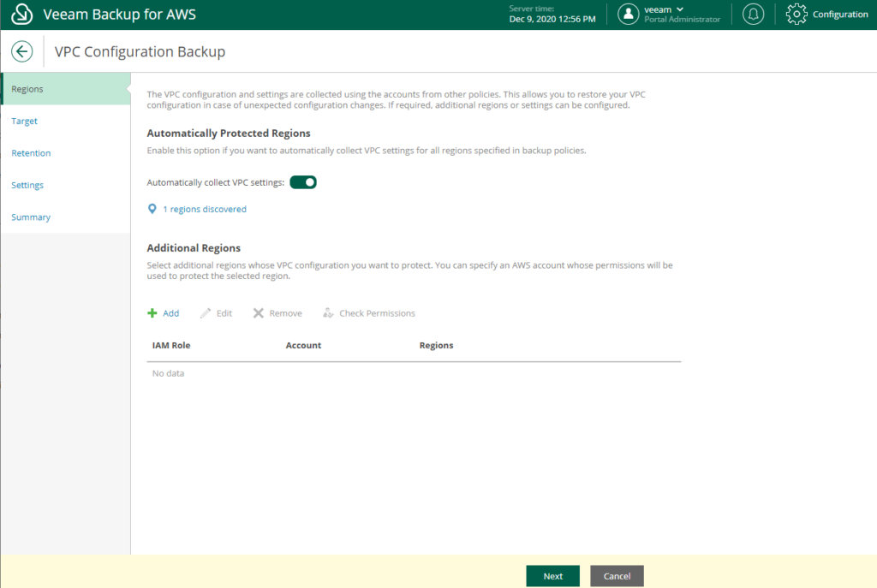Select the Regions step

coord(66,89)
